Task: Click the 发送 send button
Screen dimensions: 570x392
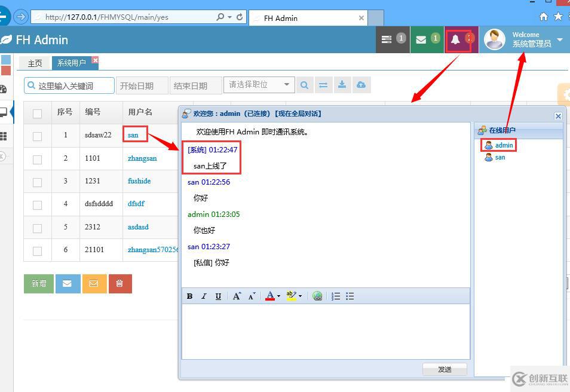Action: pyautogui.click(x=445, y=369)
